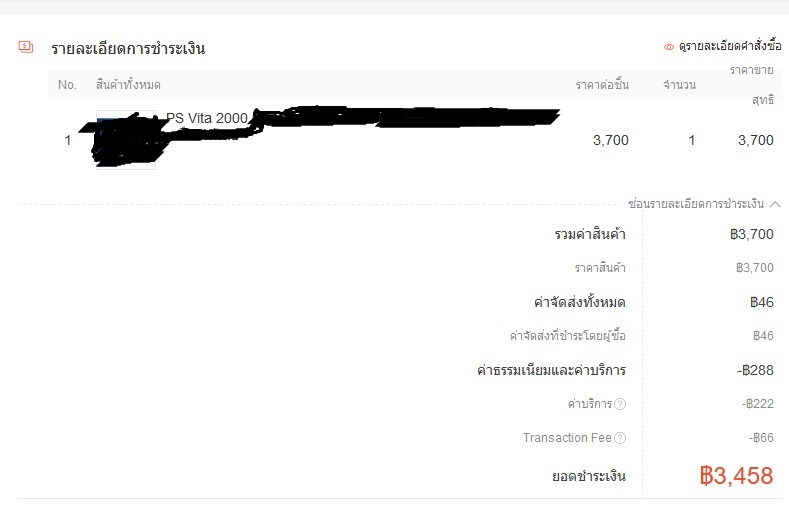Screen dimensions: 789x513
Task: Click the รายละเอียดการชำระเงิน section heading
Action: pos(128,48)
